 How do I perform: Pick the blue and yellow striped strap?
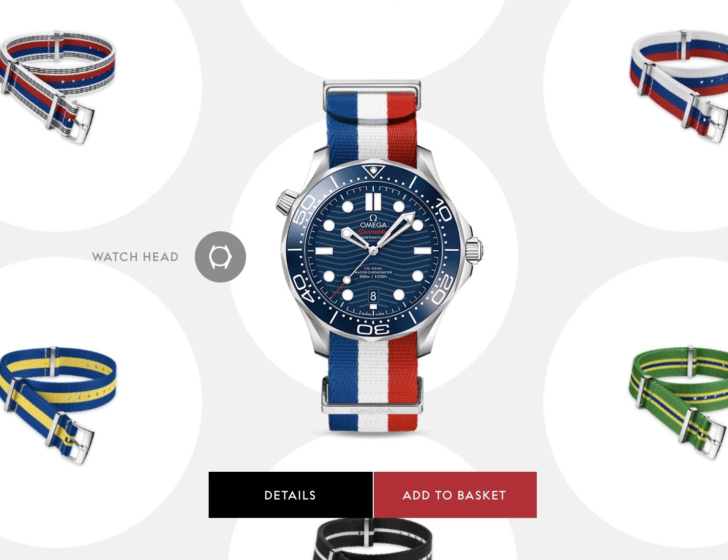[x=56, y=405]
